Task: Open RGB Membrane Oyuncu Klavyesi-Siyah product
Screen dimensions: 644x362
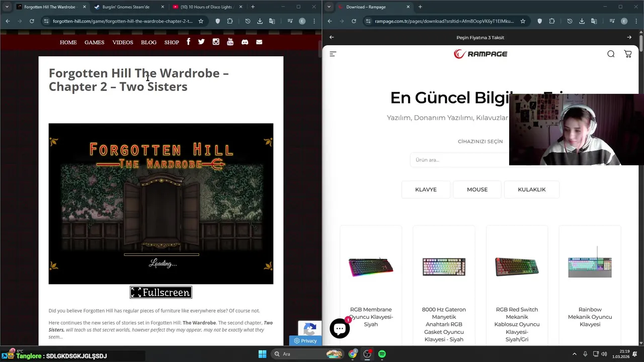Action: [371, 317]
